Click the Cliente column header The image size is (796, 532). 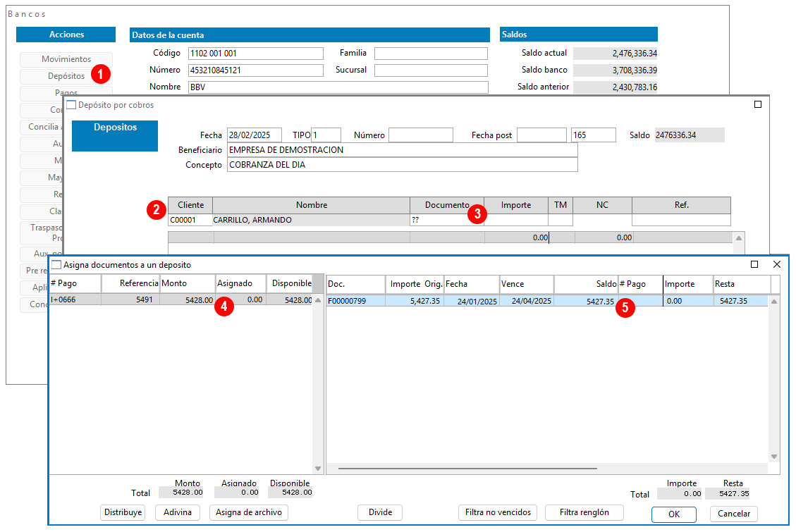click(x=190, y=205)
